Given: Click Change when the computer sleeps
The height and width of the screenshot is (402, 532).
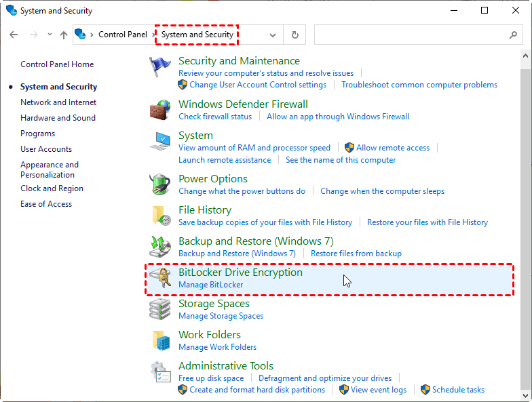Looking at the screenshot, I should pos(383,191).
